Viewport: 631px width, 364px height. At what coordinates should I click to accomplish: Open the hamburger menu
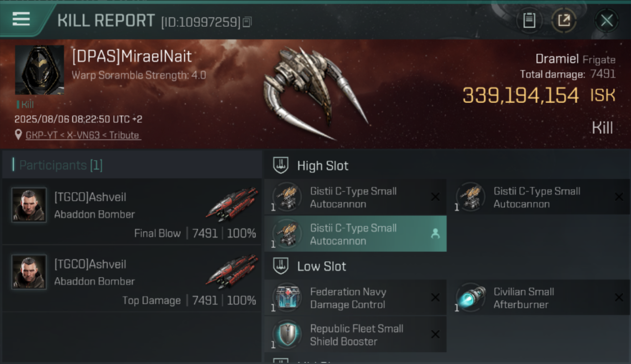[x=21, y=19]
